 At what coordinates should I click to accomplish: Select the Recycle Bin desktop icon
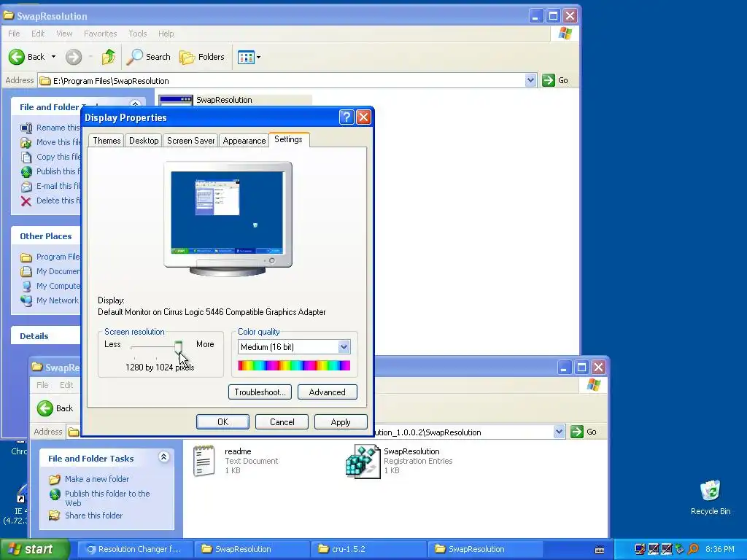point(711,491)
